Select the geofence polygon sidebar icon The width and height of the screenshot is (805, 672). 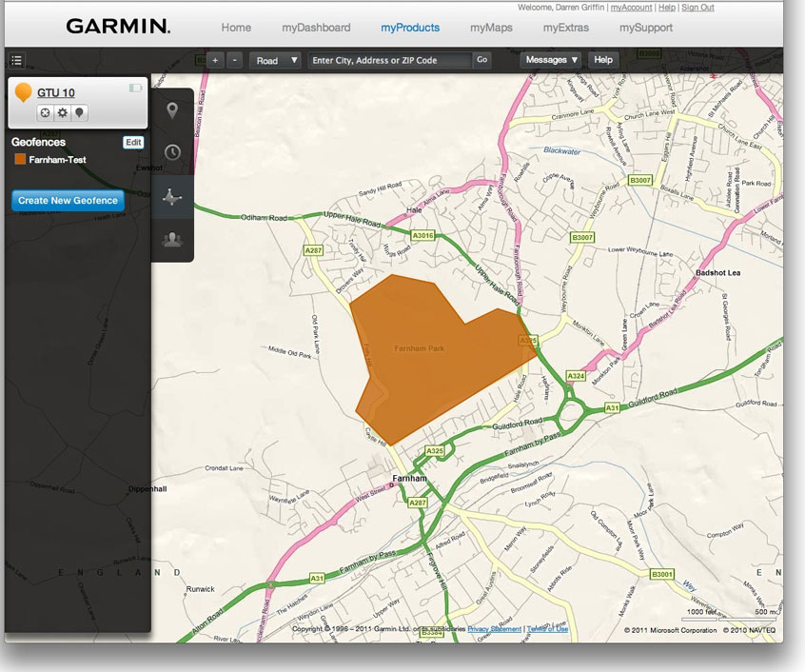pyautogui.click(x=172, y=197)
